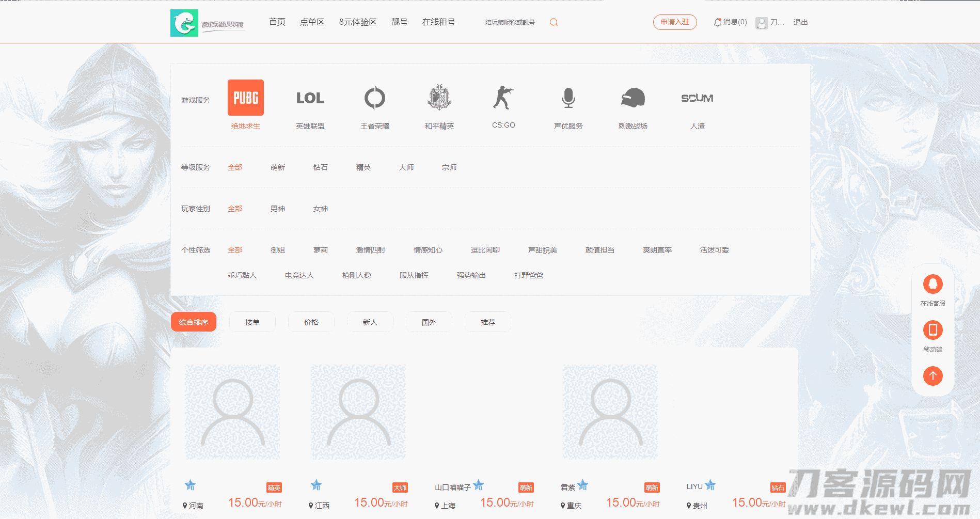Sort by 价格
Screen dimensions: 980x519
click(x=311, y=322)
